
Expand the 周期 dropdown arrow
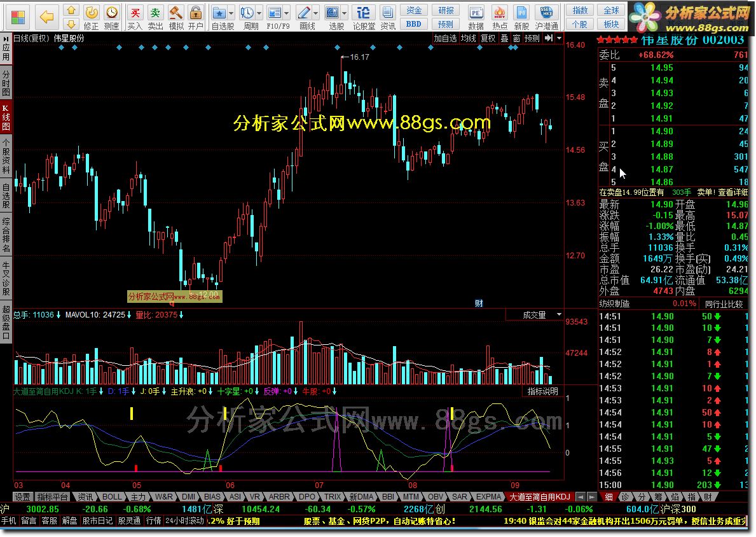[x=259, y=13]
